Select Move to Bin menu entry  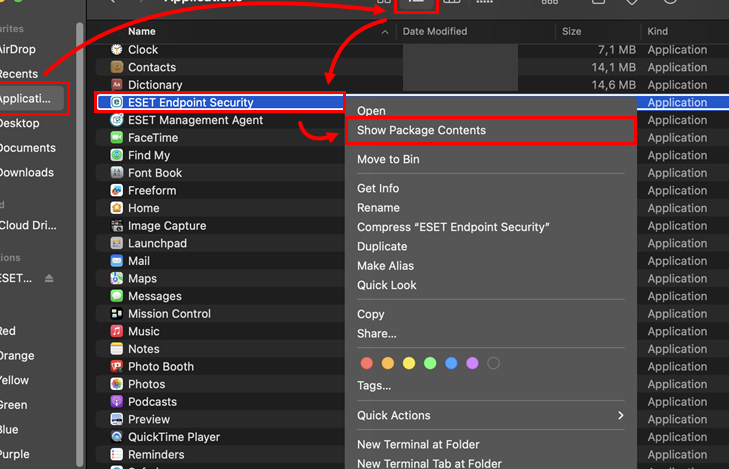tap(388, 160)
